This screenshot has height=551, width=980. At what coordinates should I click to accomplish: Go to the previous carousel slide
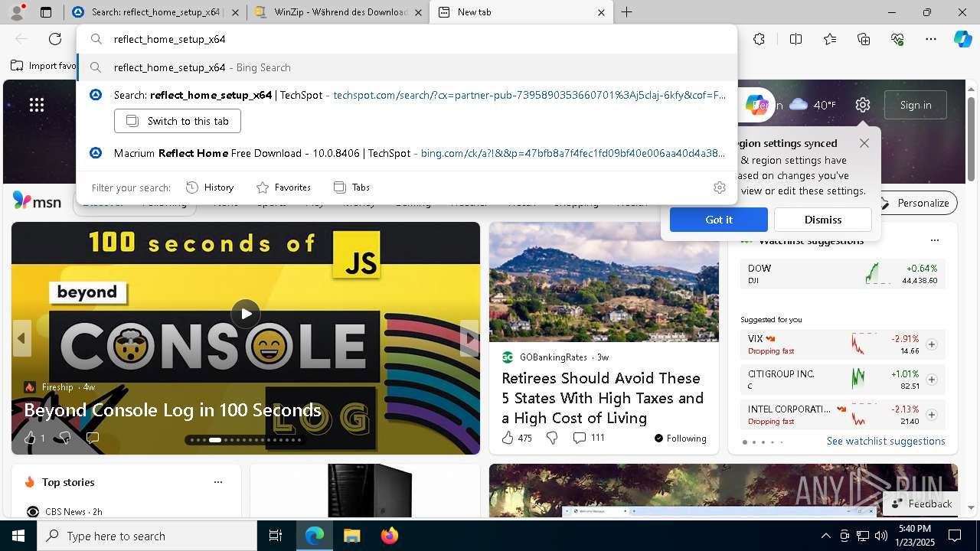click(x=21, y=337)
